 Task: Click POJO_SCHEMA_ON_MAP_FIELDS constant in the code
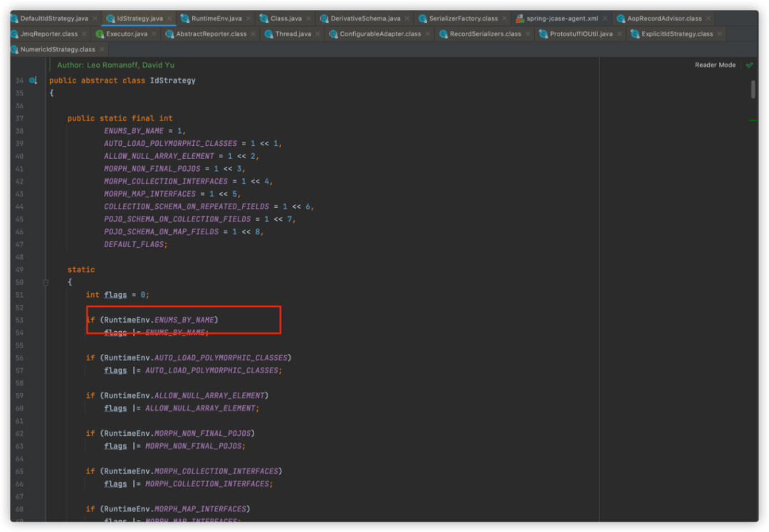(162, 232)
